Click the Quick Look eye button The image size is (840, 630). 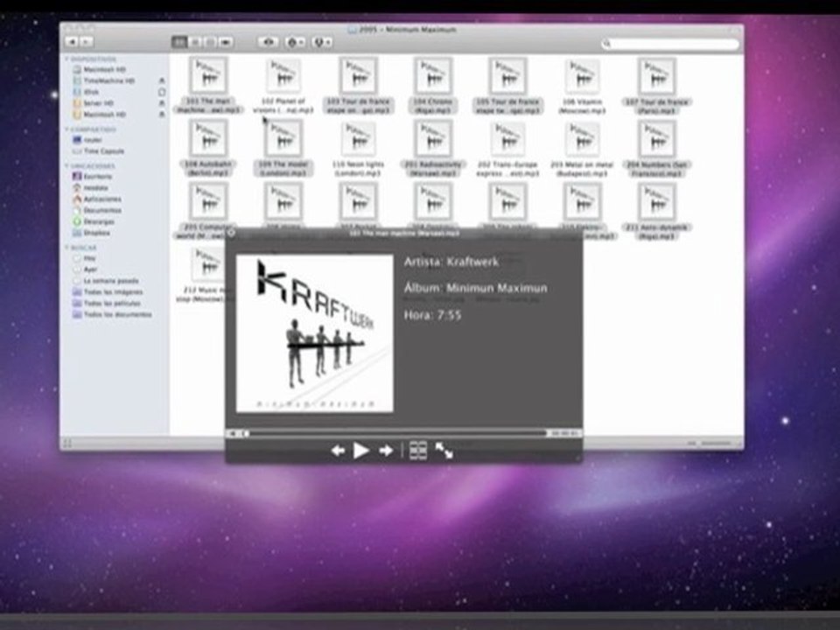[x=269, y=42]
